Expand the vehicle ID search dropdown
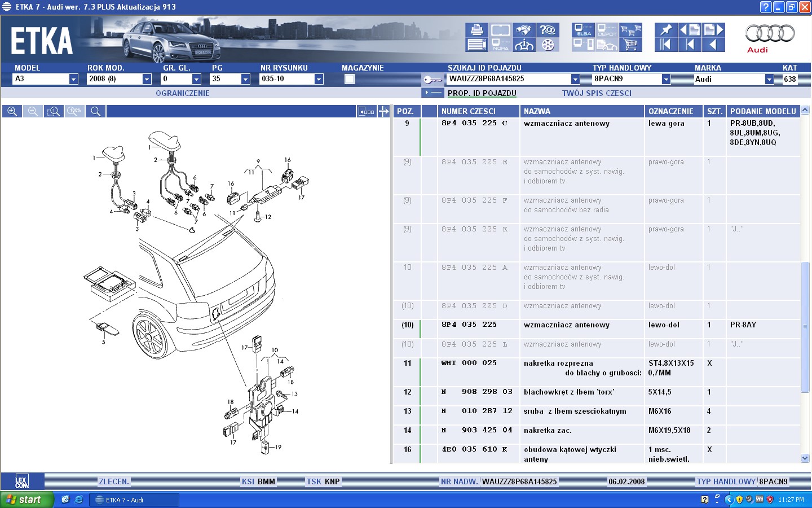This screenshot has width=812, height=508. click(575, 79)
